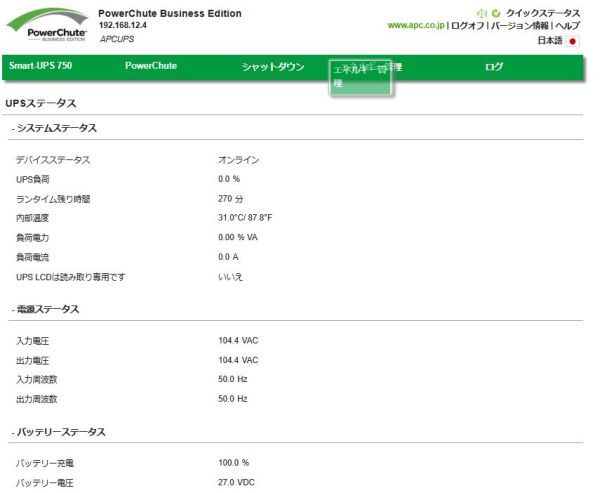Click the PowerChute Business Edition title
The width and height of the screenshot is (600, 493).
[170, 14]
